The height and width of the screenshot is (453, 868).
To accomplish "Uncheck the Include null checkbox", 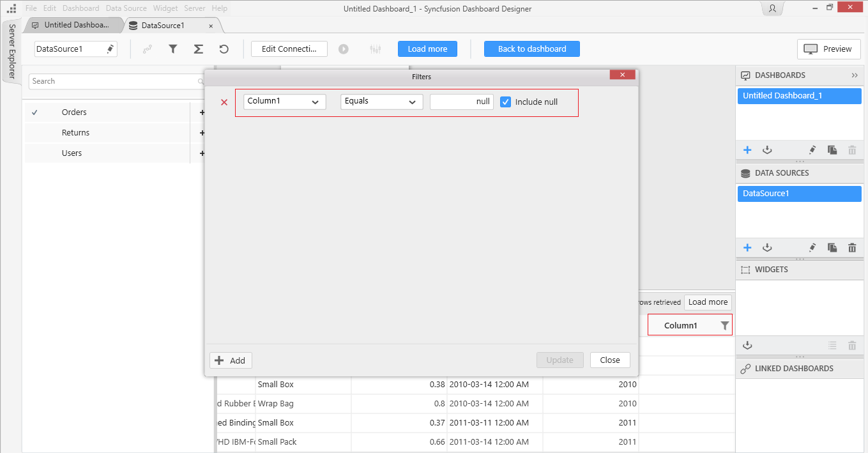I will (x=506, y=102).
